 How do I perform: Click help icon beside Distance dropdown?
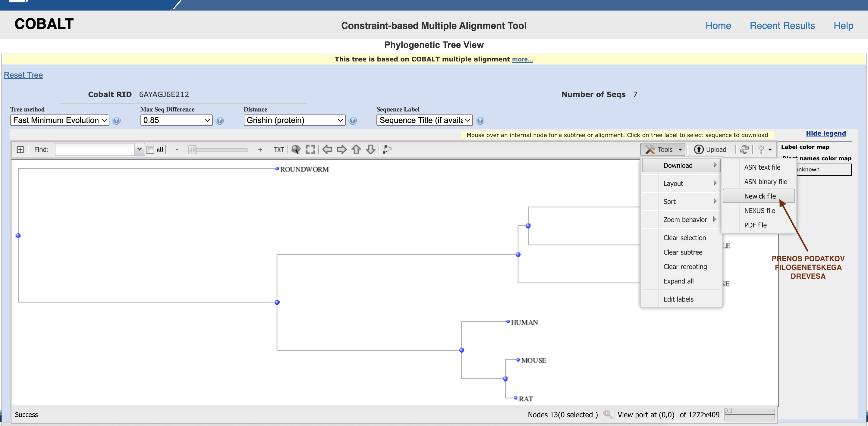[x=353, y=120]
